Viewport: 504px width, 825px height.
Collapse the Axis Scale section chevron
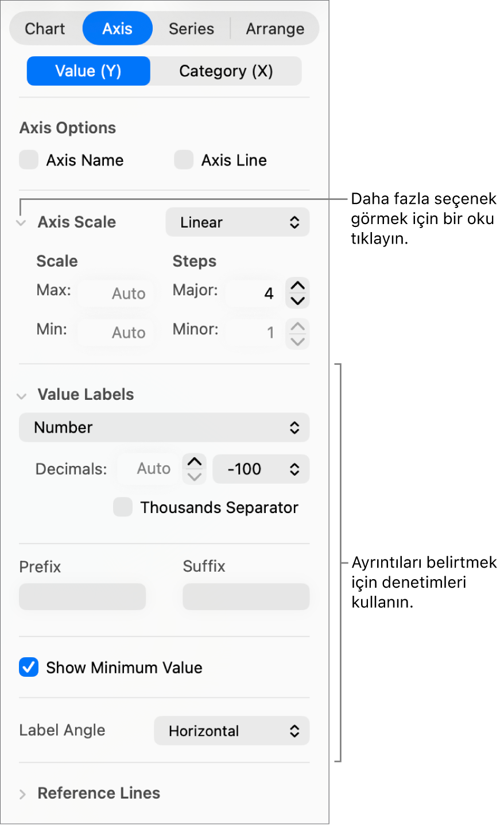pyautogui.click(x=22, y=223)
